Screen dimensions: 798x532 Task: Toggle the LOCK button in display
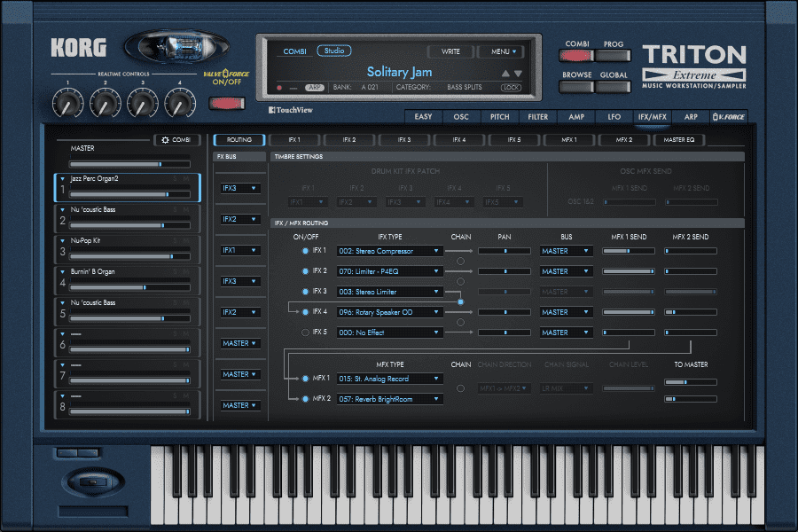pos(511,88)
